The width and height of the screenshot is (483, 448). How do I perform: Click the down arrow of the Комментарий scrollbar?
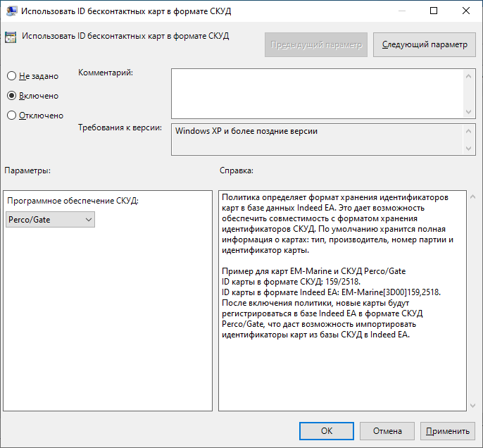tap(469, 112)
